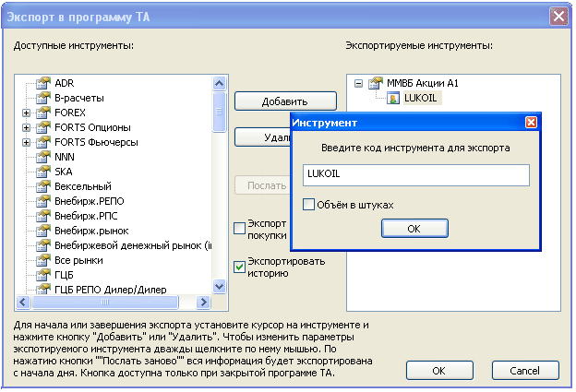Viewport: 576px width, 392px height.
Task: Enable the Экспорт покупки checkbox
Action: 239,229
